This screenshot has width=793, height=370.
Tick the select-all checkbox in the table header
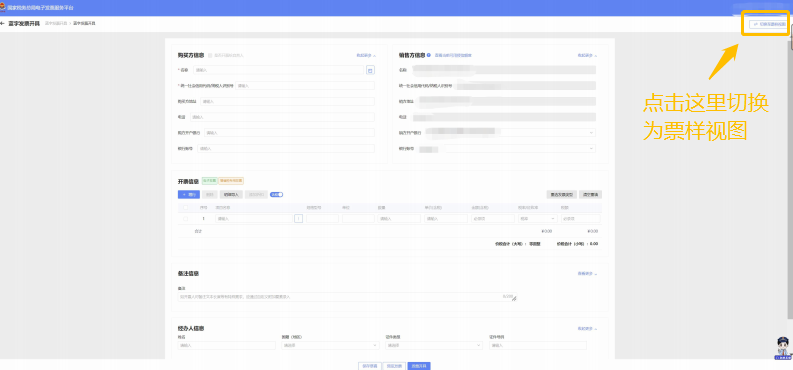pyautogui.click(x=185, y=207)
